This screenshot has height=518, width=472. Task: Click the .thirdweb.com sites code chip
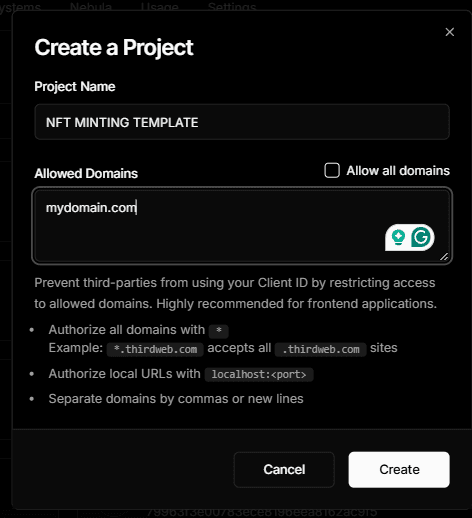321,349
